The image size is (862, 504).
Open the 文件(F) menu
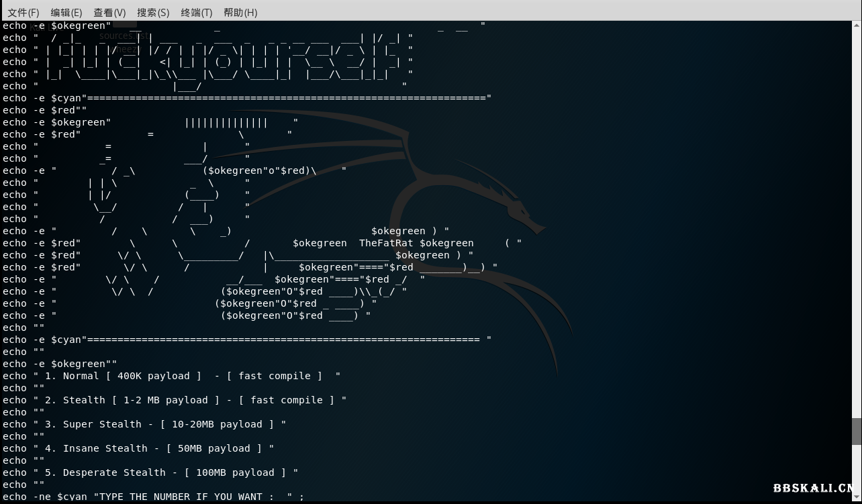(23, 12)
